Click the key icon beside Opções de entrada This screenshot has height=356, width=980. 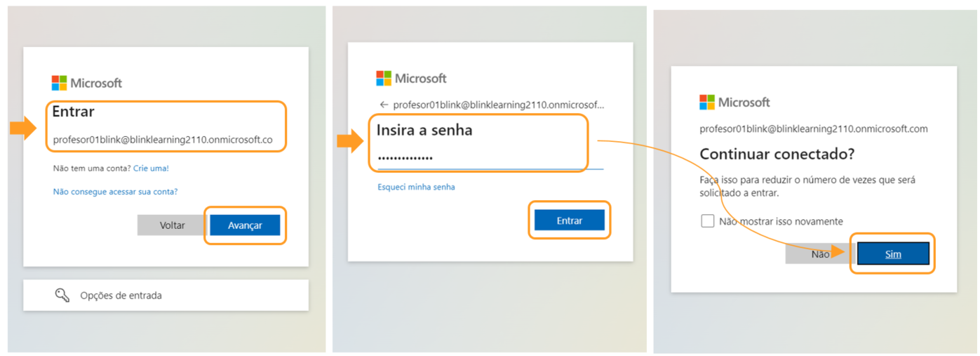[62, 296]
